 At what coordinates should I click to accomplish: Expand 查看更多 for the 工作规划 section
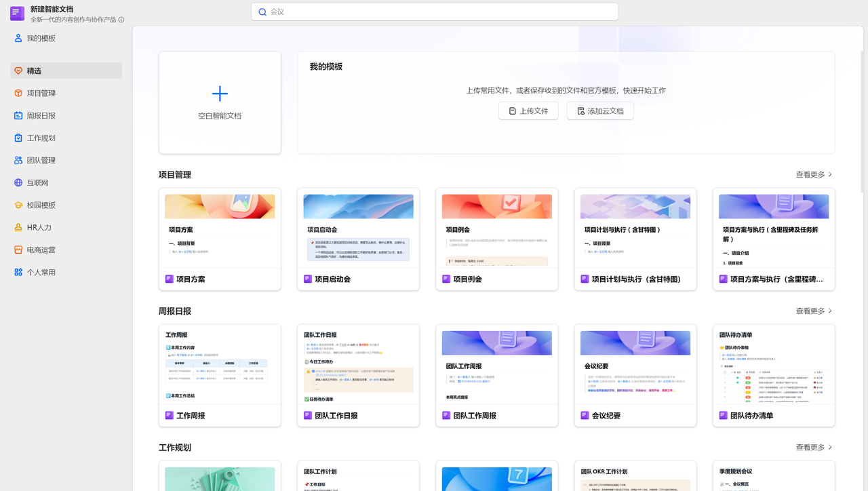[x=814, y=447]
